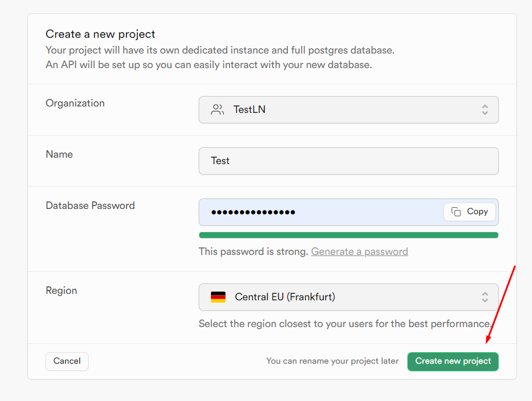Click the Database Password field label

click(x=90, y=205)
